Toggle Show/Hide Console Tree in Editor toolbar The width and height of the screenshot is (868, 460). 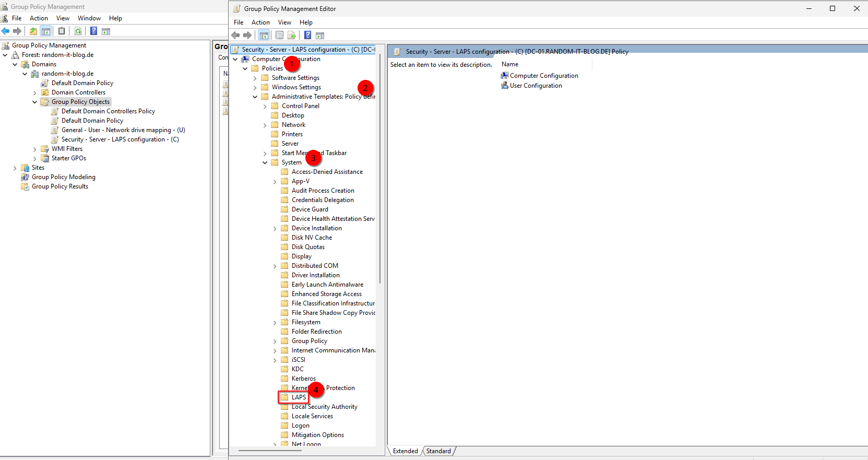264,36
